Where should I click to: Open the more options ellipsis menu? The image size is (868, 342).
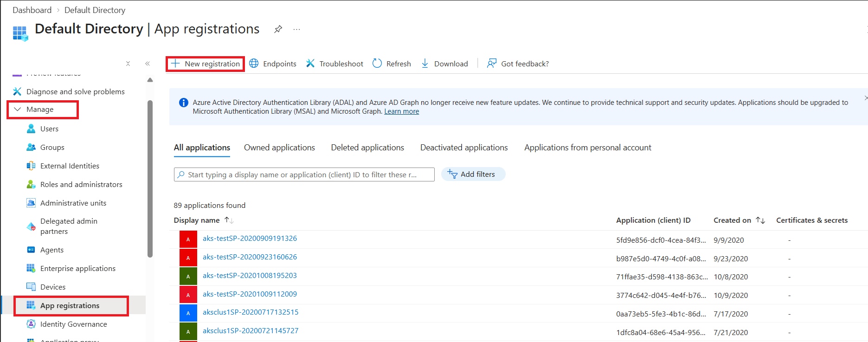point(297,29)
